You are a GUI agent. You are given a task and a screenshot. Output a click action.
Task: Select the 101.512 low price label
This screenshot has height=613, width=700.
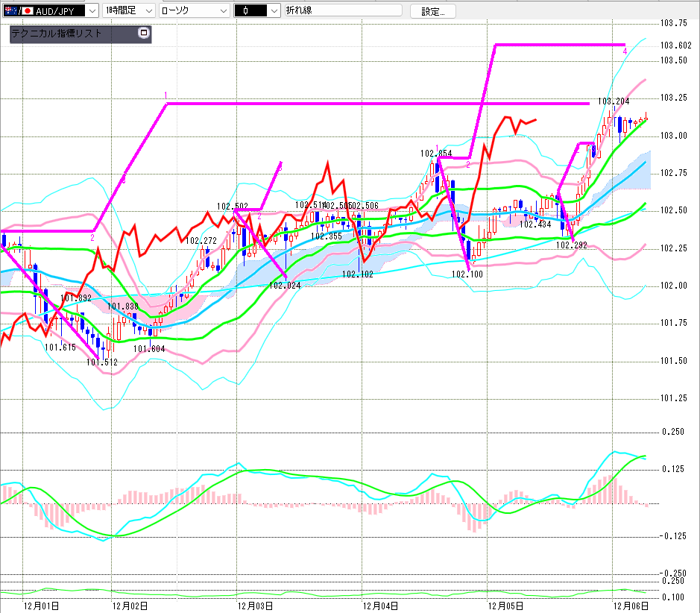(102, 362)
